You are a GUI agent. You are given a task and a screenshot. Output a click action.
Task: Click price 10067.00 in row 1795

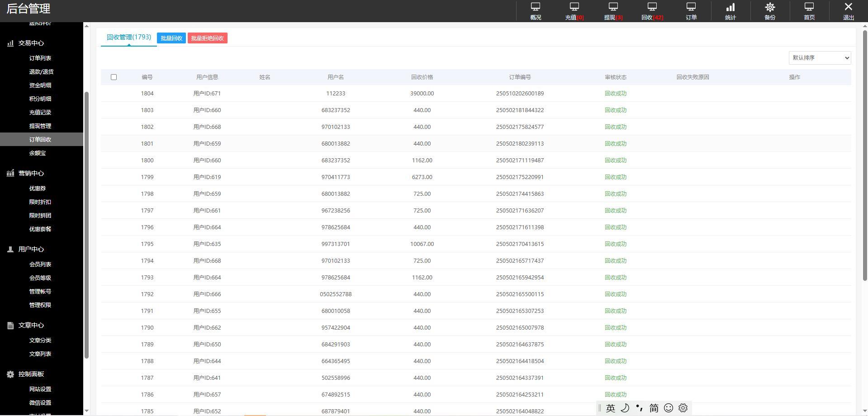pos(422,244)
